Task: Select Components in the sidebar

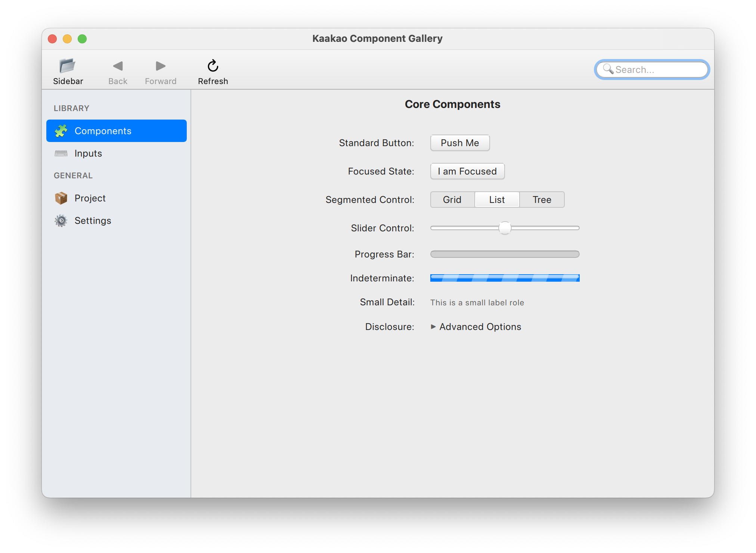Action: click(117, 131)
